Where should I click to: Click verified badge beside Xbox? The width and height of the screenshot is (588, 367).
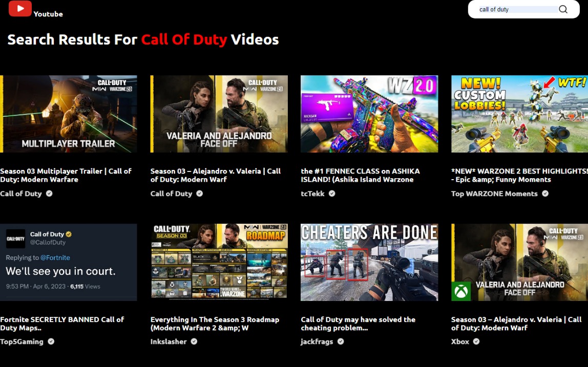476,341
